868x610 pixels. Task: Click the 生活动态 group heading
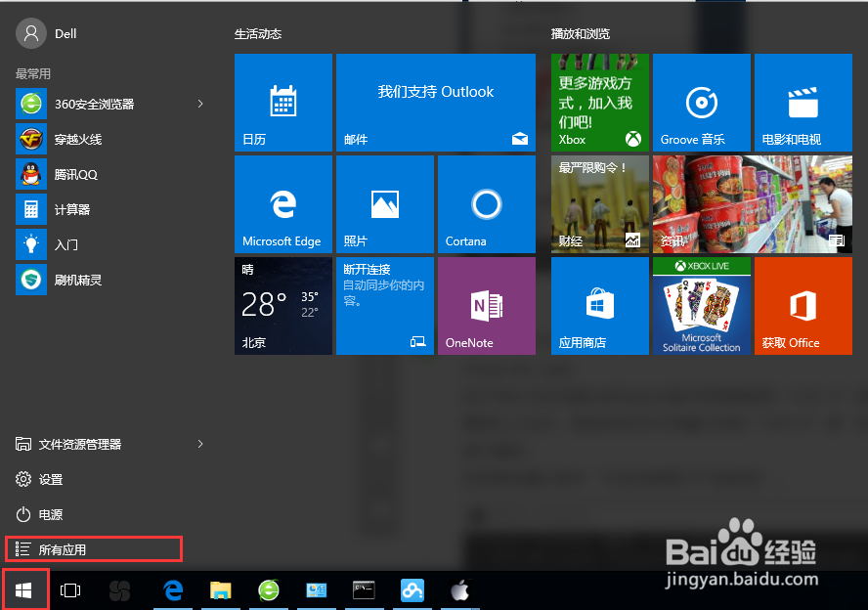point(258,34)
